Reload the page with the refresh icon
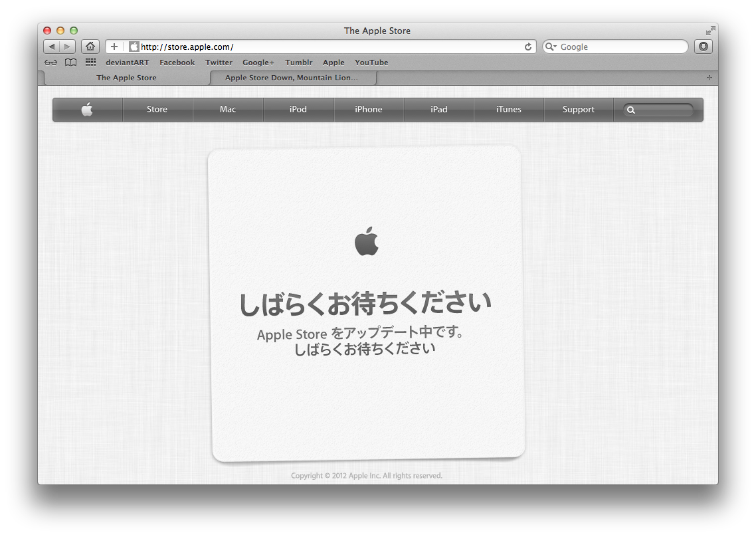The width and height of the screenshot is (756, 537). tap(528, 47)
